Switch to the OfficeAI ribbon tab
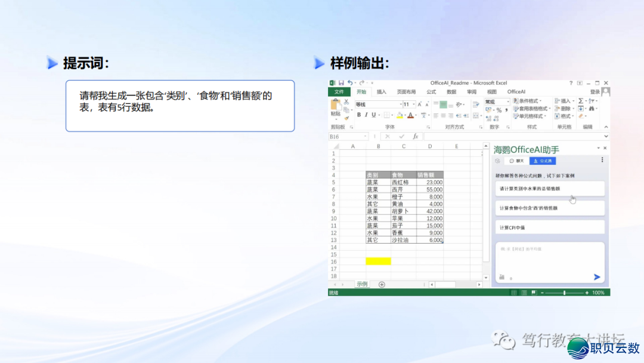 [516, 92]
